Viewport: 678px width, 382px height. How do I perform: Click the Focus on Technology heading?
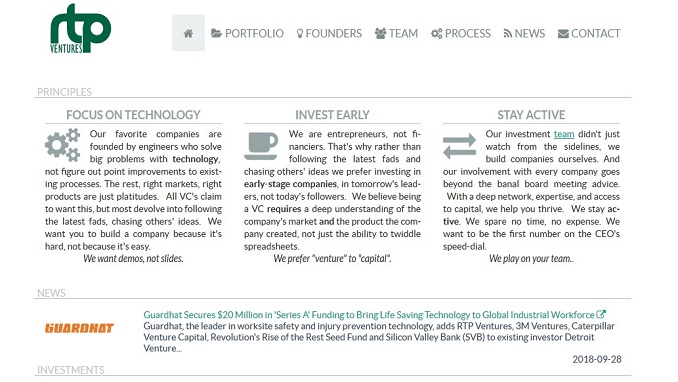click(133, 115)
